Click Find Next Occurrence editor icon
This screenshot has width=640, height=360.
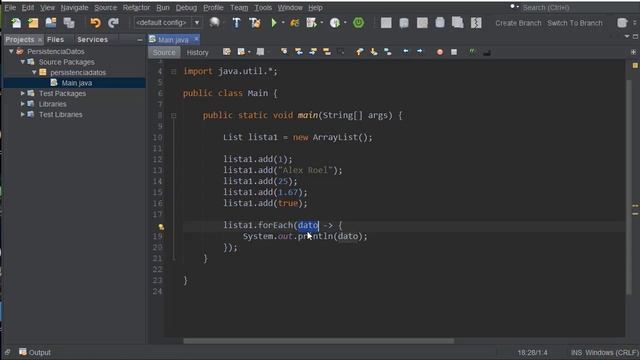(x=313, y=52)
